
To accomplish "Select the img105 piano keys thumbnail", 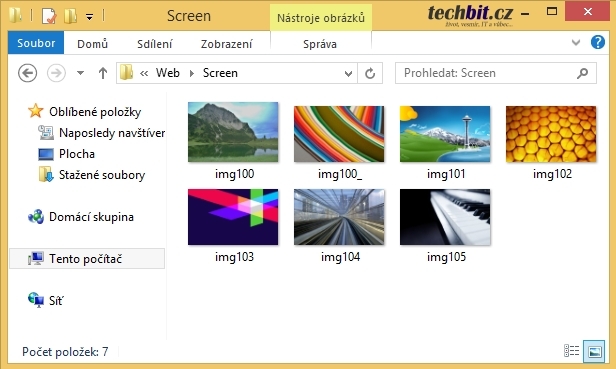I will (445, 217).
